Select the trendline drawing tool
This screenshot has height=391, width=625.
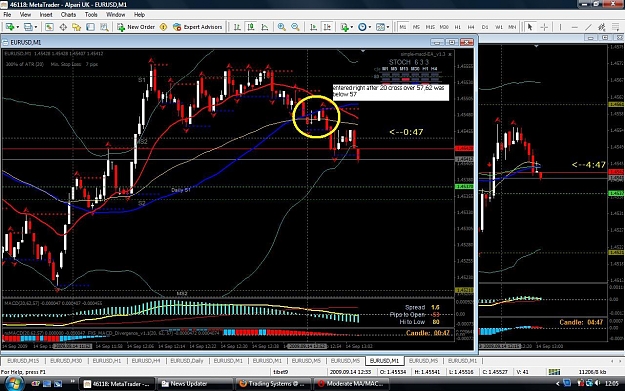pos(588,27)
